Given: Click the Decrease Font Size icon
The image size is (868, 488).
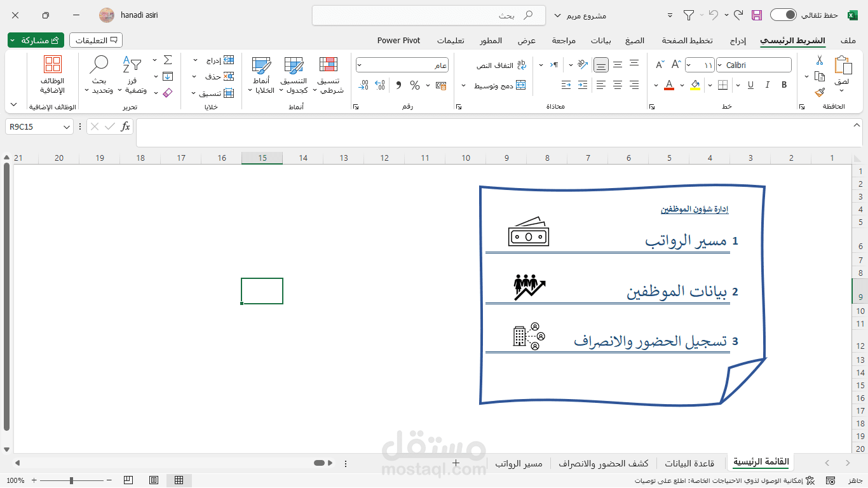Looking at the screenshot, I should point(660,65).
